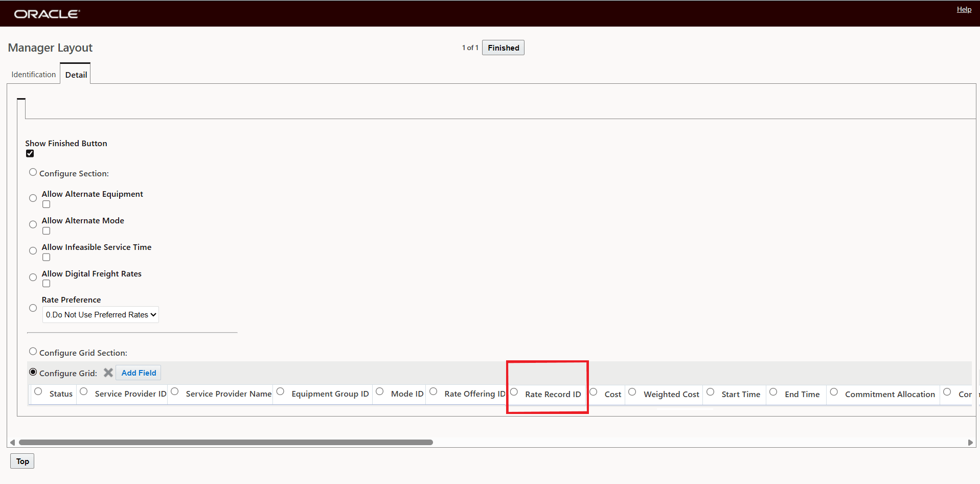Enable the Allow Alternate Mode checkbox
The width and height of the screenshot is (980, 484).
(x=47, y=231)
